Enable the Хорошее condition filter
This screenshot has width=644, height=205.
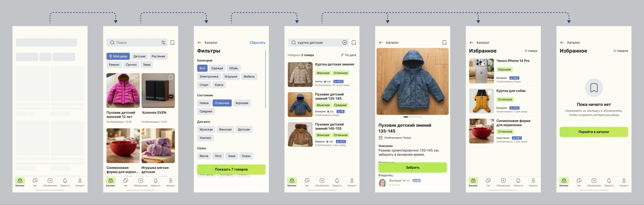242,103
